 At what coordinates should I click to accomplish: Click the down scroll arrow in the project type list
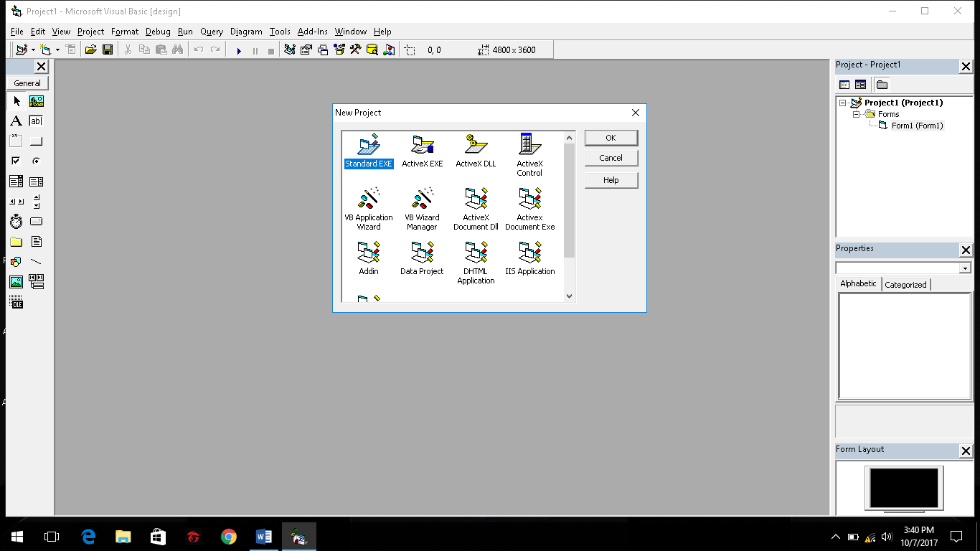tap(569, 296)
